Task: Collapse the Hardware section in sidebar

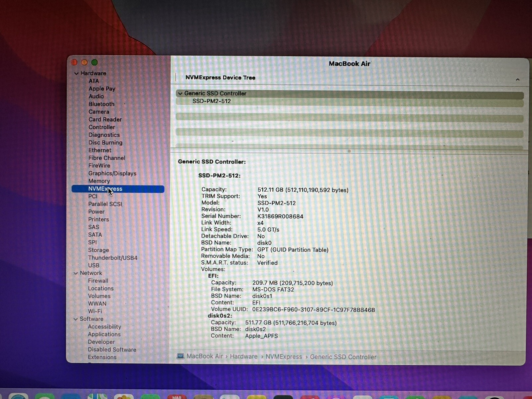Action: click(76, 73)
